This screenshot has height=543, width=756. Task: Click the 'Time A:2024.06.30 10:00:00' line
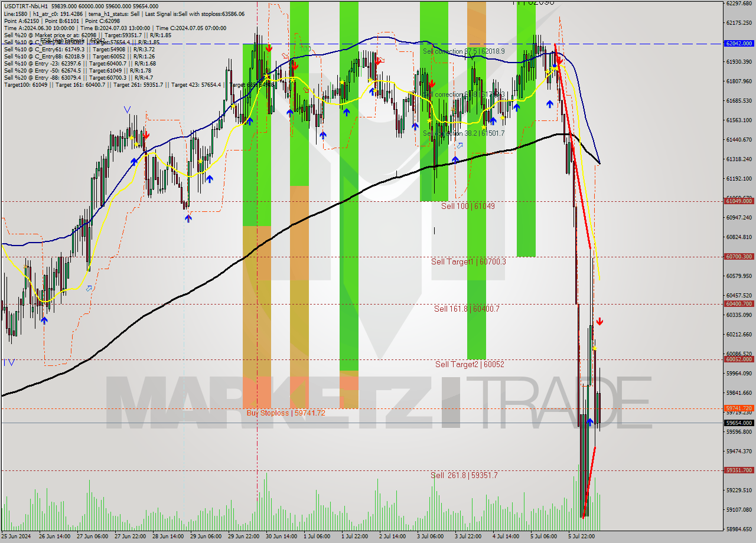pyautogui.click(x=115, y=28)
